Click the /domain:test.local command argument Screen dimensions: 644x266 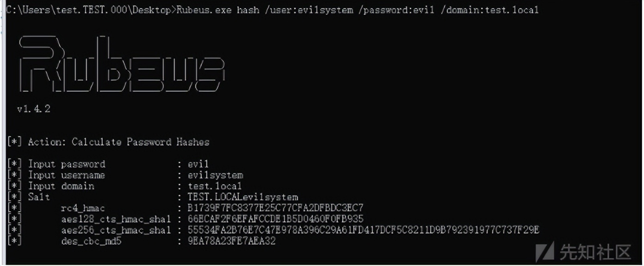(x=489, y=10)
